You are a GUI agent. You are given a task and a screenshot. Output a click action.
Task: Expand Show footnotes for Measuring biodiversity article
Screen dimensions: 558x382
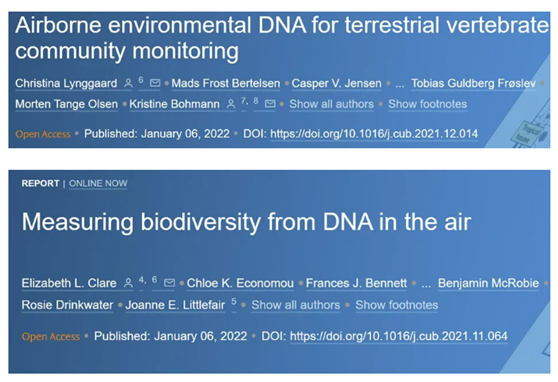click(x=396, y=305)
